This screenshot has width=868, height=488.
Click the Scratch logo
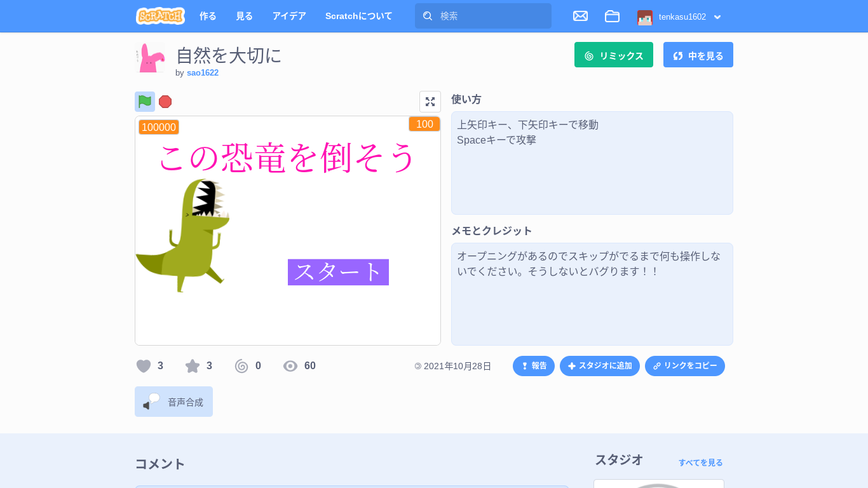[x=160, y=16]
